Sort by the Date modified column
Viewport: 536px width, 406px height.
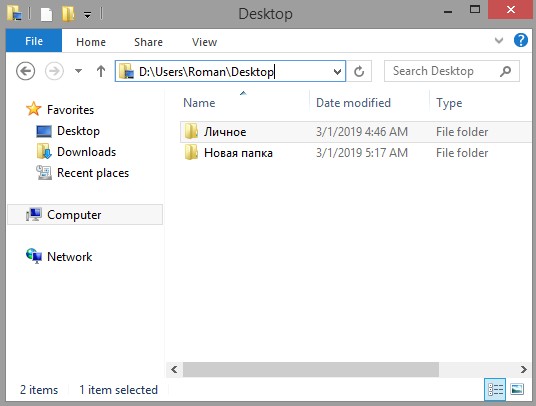(353, 103)
